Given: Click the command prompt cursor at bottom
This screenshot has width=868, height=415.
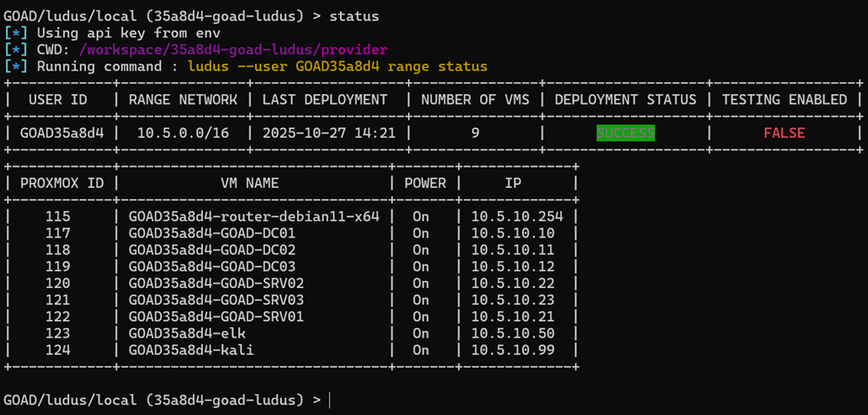Looking at the screenshot, I should point(330,398).
